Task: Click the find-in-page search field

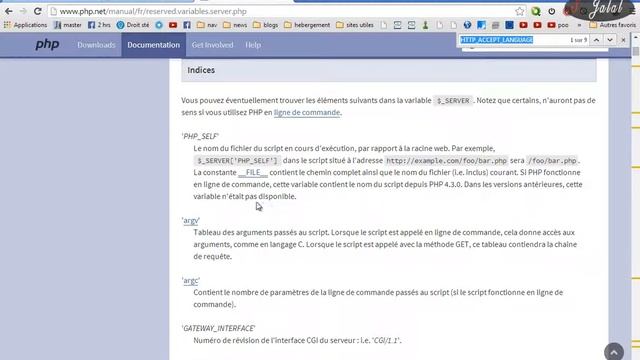Action: 512,40
